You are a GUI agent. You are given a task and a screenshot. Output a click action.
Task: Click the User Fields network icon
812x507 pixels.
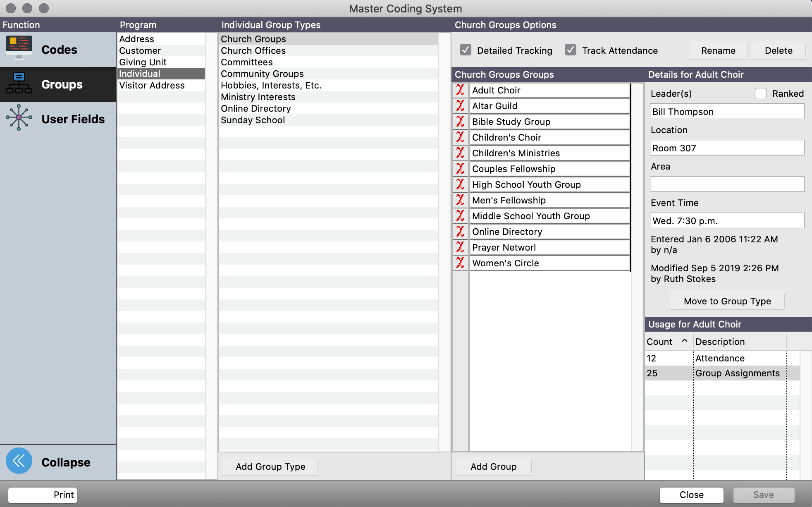click(x=19, y=118)
